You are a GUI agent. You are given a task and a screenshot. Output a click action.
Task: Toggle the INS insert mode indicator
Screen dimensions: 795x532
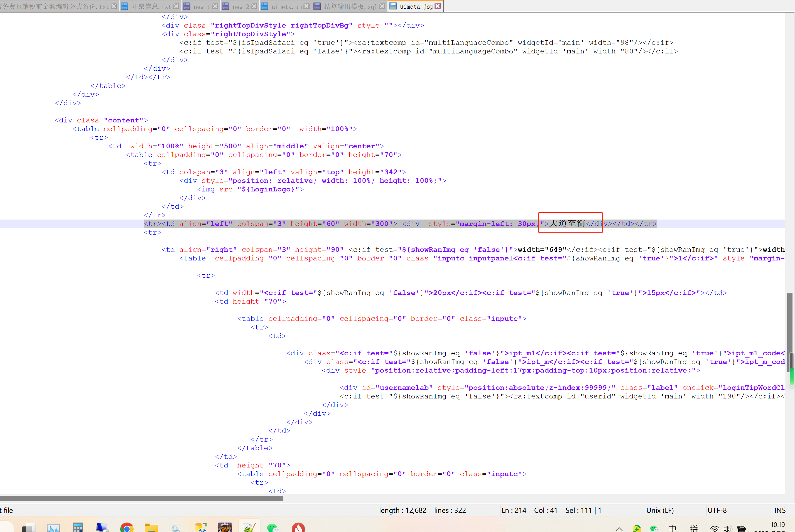780,510
